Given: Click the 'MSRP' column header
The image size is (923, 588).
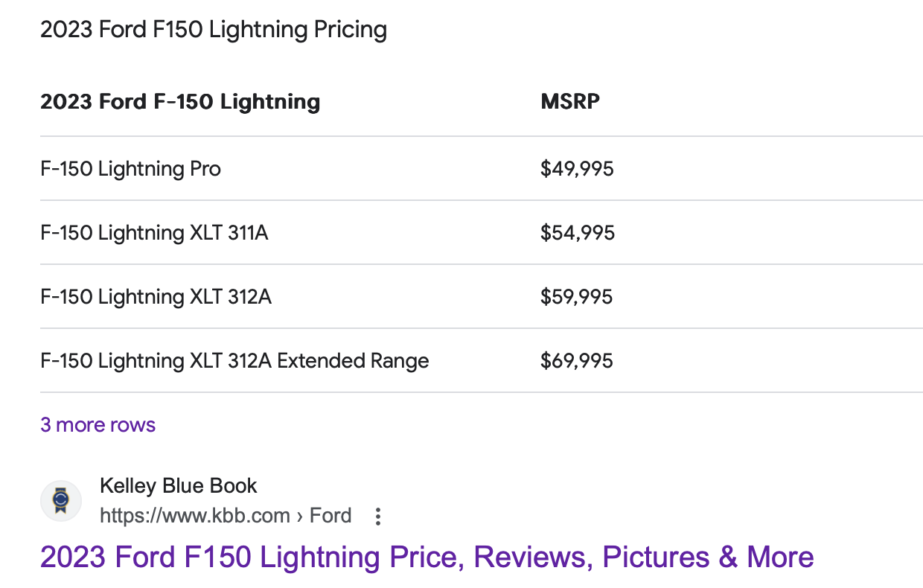Looking at the screenshot, I should click(570, 101).
